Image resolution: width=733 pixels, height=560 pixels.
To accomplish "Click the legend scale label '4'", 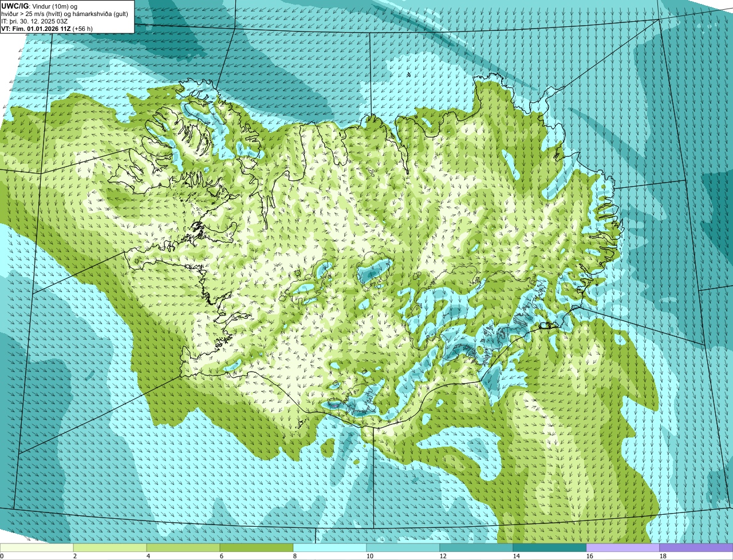I will (148, 556).
